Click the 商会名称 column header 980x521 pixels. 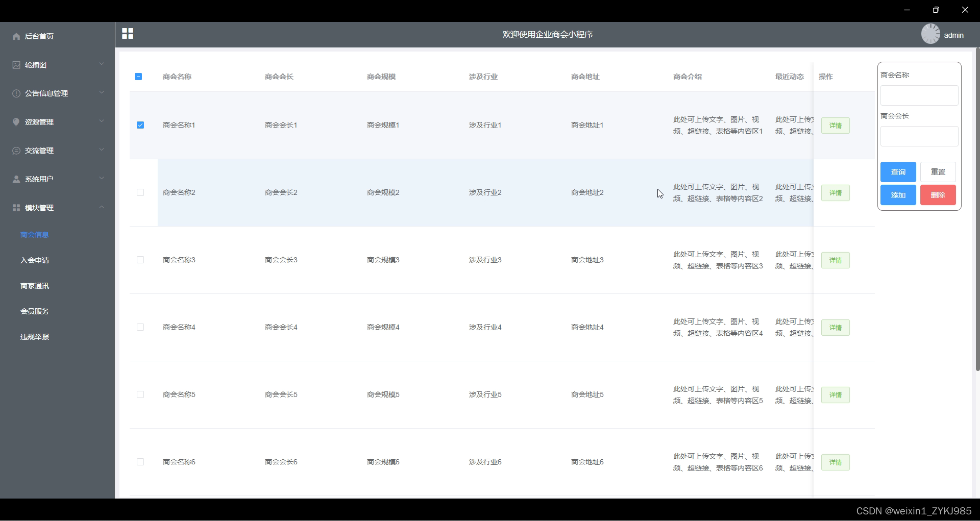[177, 77]
